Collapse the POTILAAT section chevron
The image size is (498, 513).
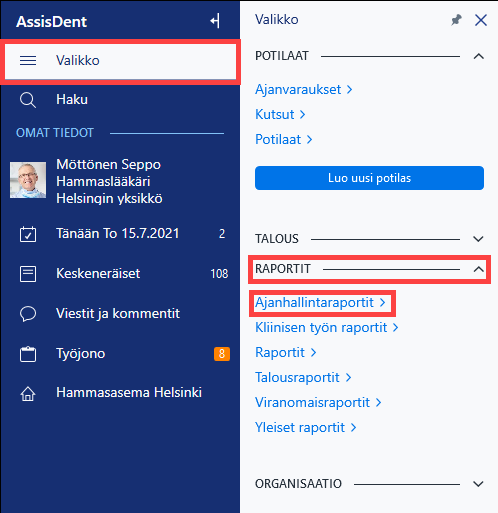479,56
